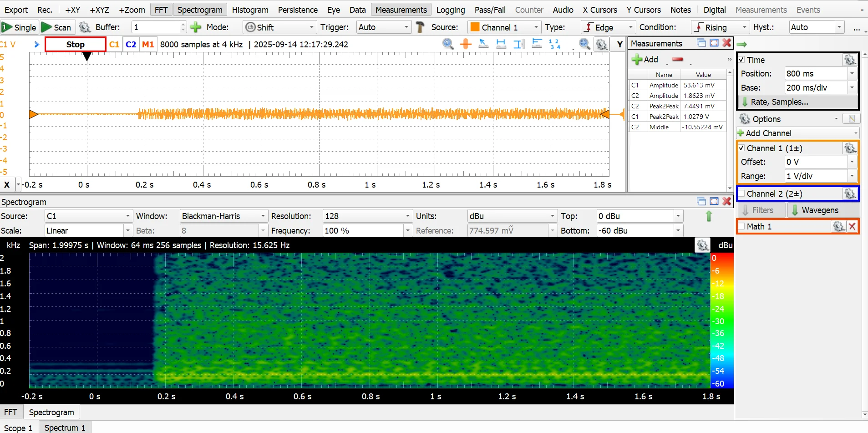Open the Export menu
This screenshot has width=868, height=433.
pyautogui.click(x=16, y=10)
